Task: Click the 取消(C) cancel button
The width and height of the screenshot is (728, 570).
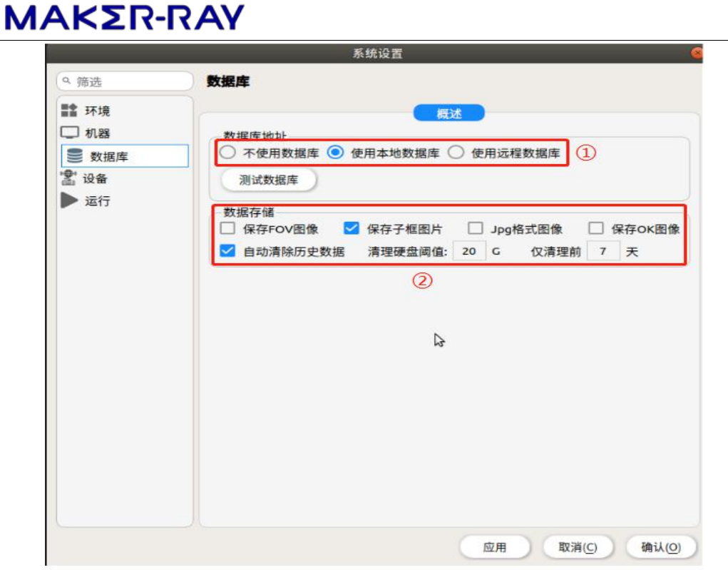Action: click(x=578, y=546)
